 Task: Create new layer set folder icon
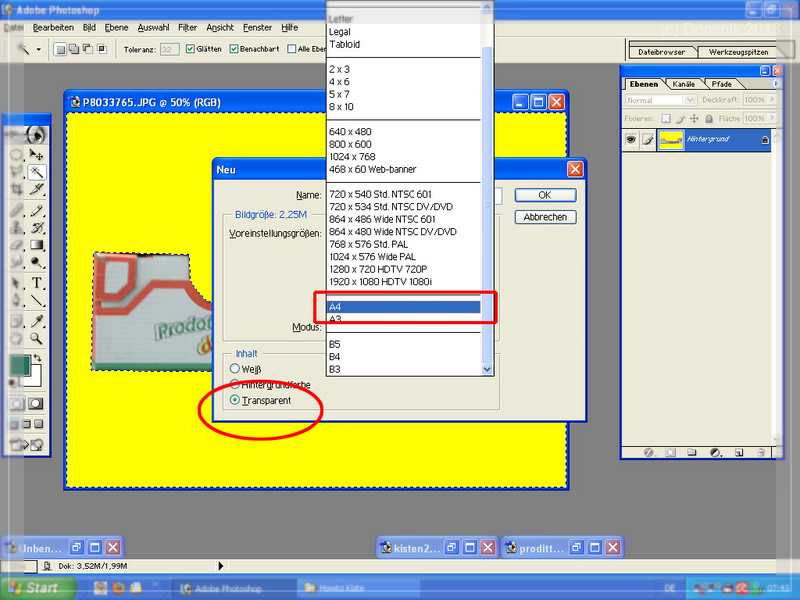(692, 452)
